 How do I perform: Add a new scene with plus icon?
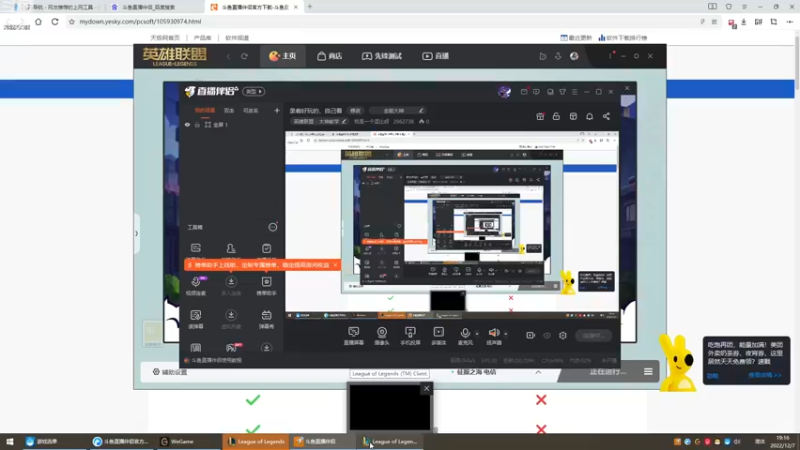coord(277,110)
